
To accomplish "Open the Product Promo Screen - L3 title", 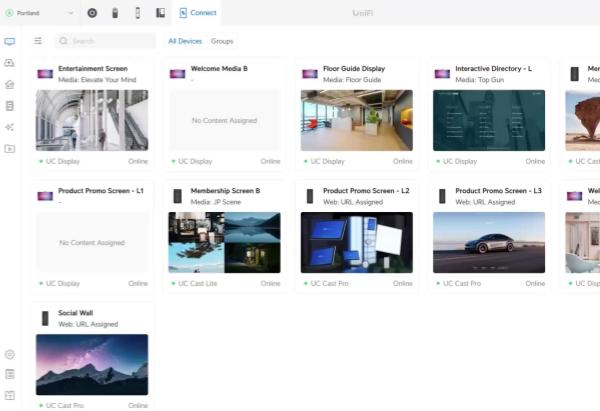I will click(499, 191).
